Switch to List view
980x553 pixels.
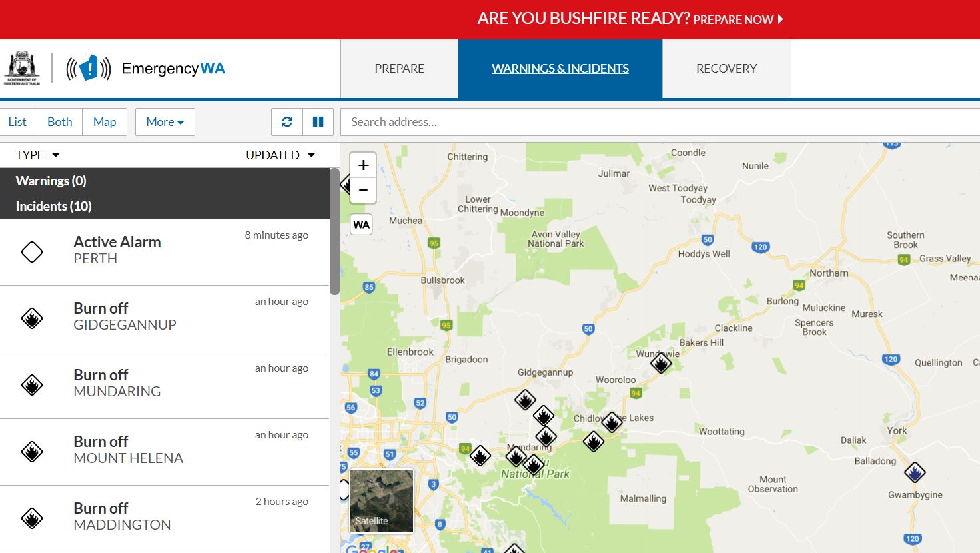point(18,122)
